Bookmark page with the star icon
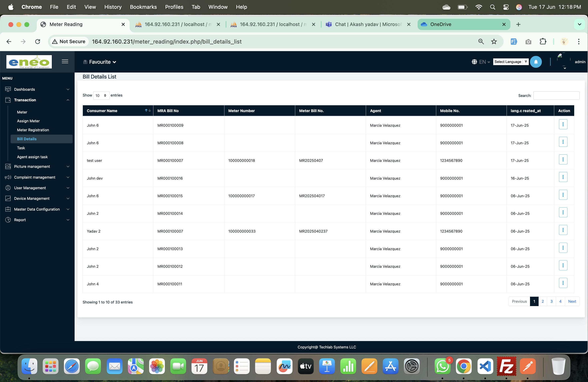588x382 pixels. [494, 42]
